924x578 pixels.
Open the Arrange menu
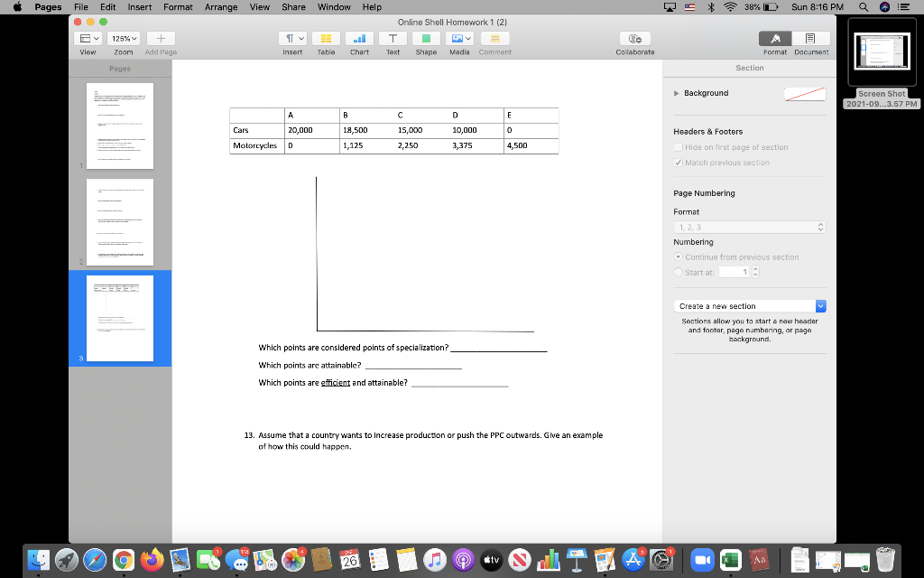221,6
